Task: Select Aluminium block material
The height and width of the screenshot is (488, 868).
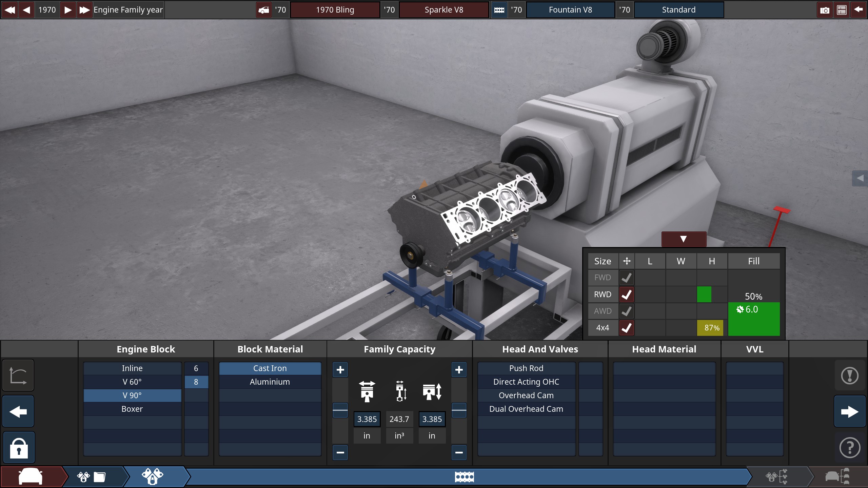Action: point(270,382)
